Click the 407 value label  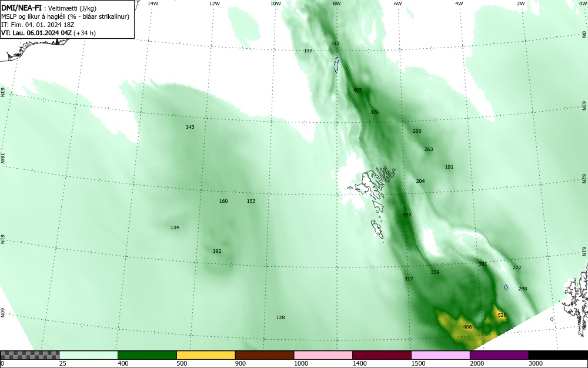[x=407, y=215]
